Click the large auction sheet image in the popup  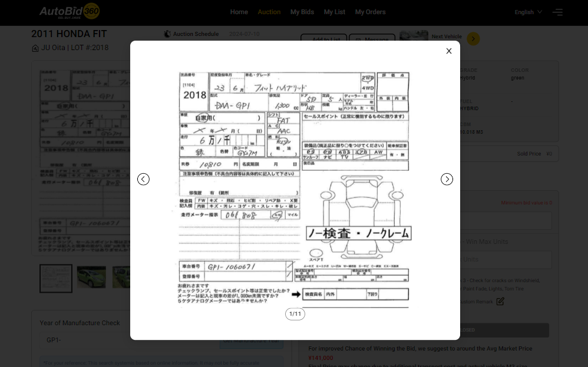[x=295, y=190]
